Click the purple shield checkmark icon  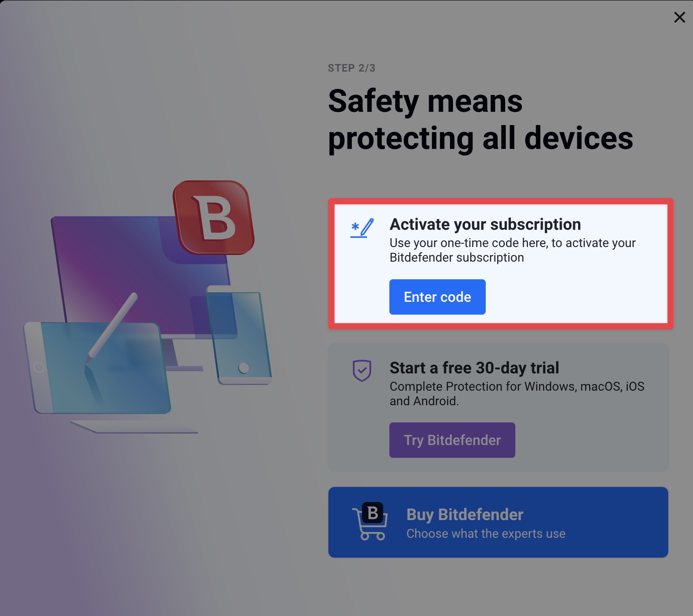(362, 370)
